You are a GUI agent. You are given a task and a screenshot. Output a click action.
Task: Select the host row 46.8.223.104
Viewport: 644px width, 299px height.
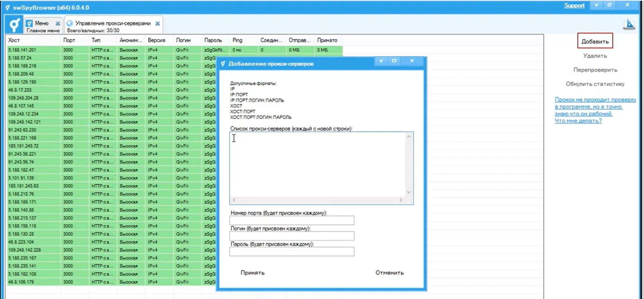click(112, 242)
